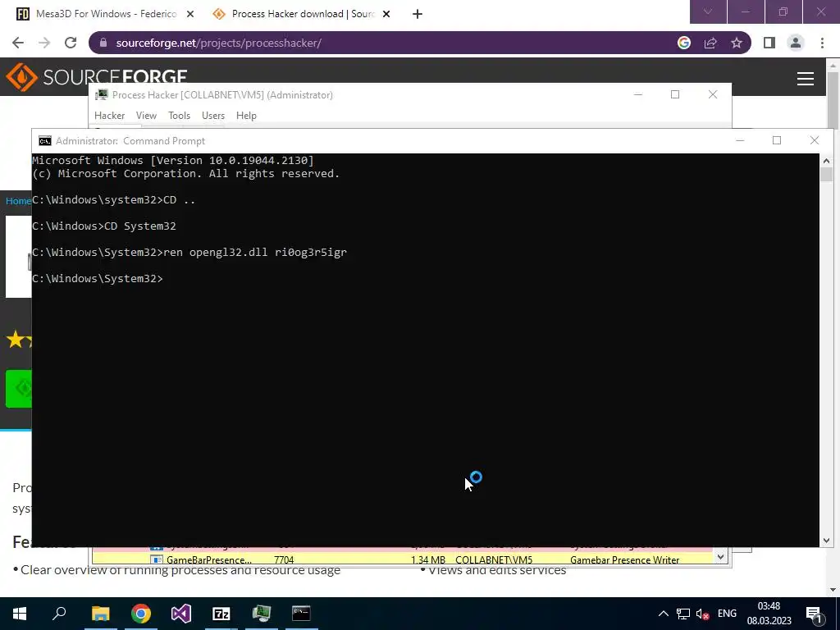Open 7-Zip from taskbar
This screenshot has height=630, width=840.
[221, 614]
